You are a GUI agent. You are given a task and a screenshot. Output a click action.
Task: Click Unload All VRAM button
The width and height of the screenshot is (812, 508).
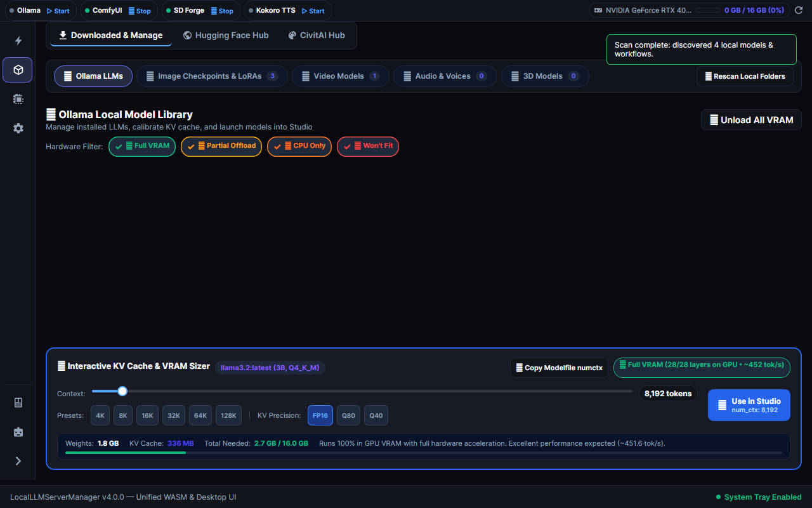751,120
